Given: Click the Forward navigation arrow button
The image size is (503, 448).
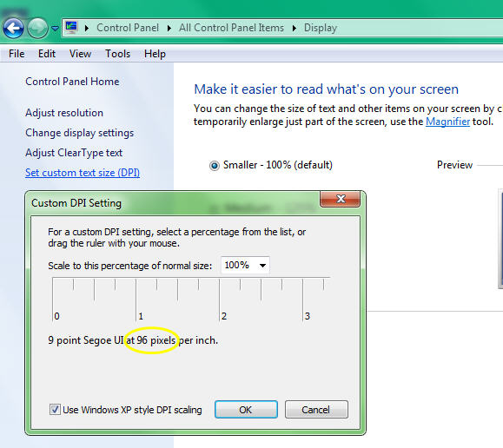Looking at the screenshot, I should pos(37,29).
